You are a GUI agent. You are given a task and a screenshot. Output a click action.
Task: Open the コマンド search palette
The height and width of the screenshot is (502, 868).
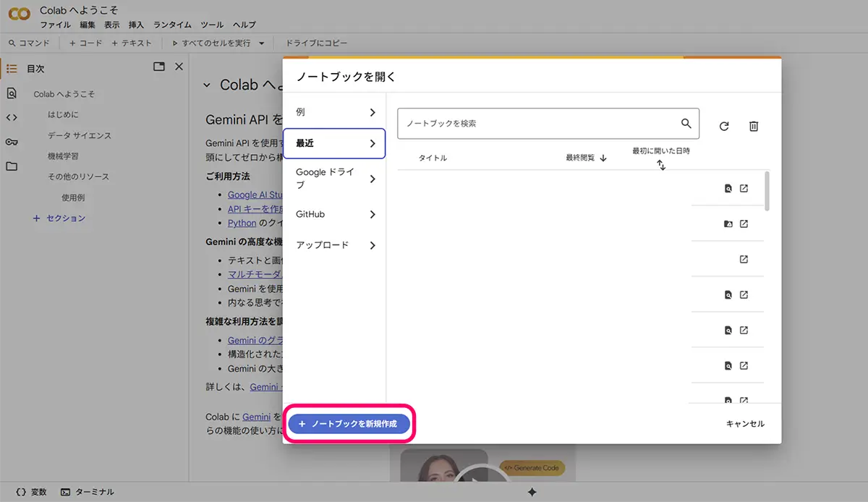29,43
